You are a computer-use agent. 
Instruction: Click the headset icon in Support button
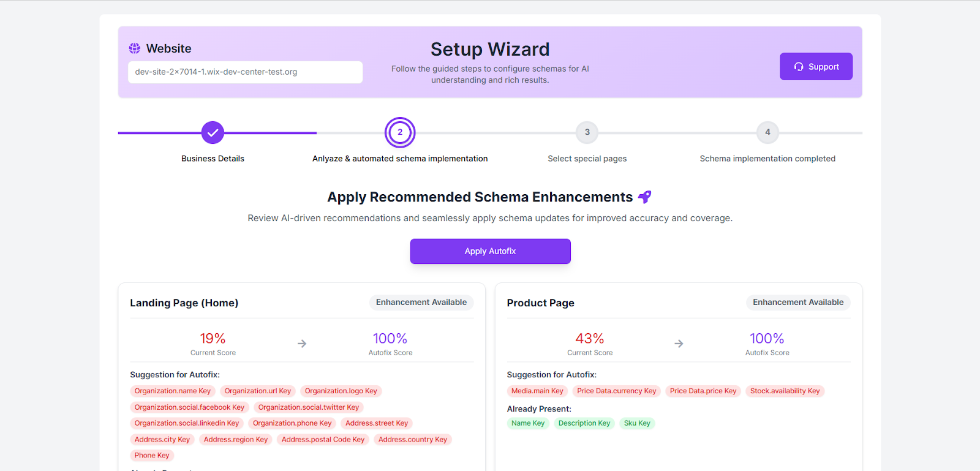click(799, 67)
